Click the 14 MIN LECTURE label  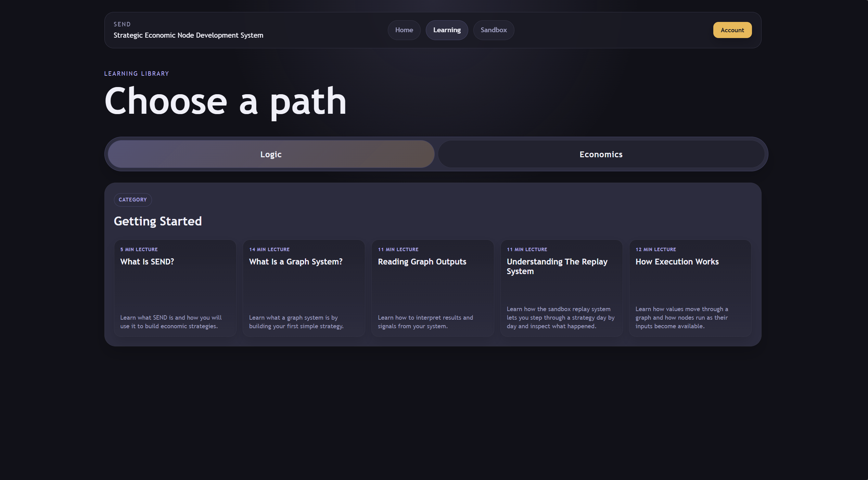269,249
